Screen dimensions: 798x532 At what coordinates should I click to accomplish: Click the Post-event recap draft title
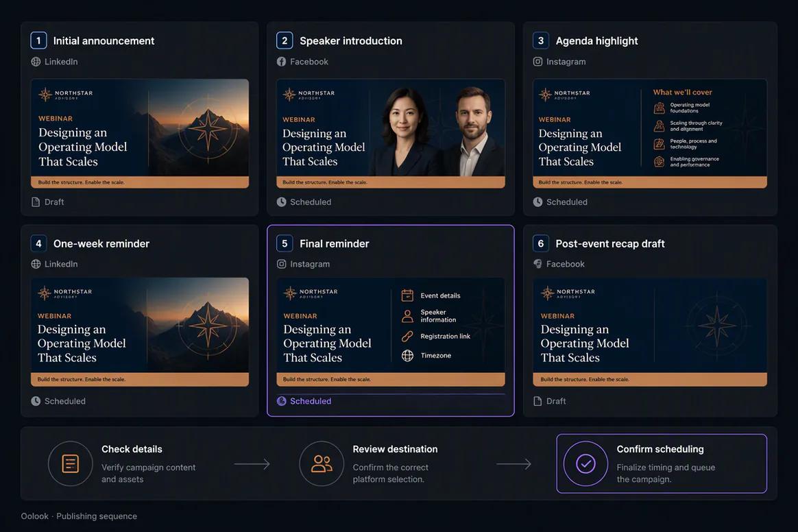pyautogui.click(x=610, y=243)
